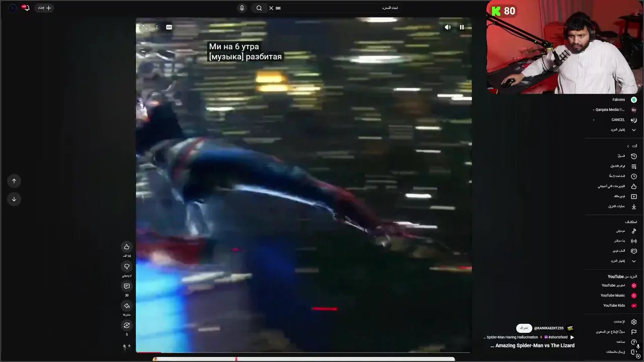Expand the short to fullscreen

(x=145, y=27)
